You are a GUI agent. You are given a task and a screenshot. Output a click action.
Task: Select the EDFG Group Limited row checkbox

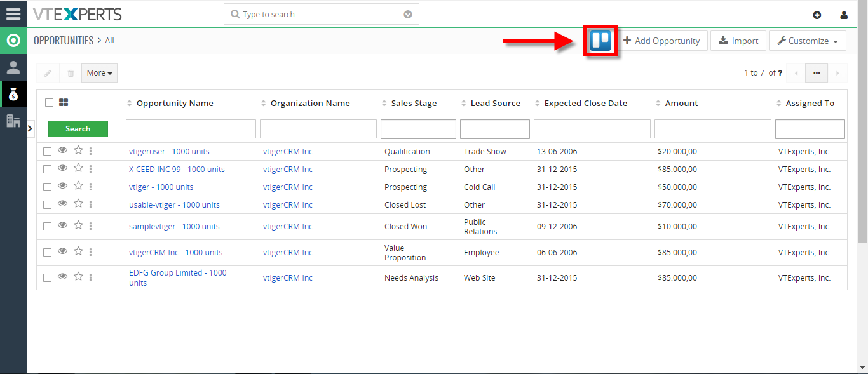[x=47, y=278]
